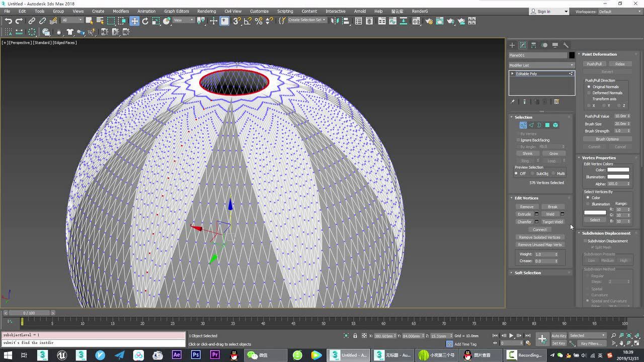Screen dimensions: 644x362
Task: Choose Select Vertices By Illumination radio
Action: coord(588,204)
